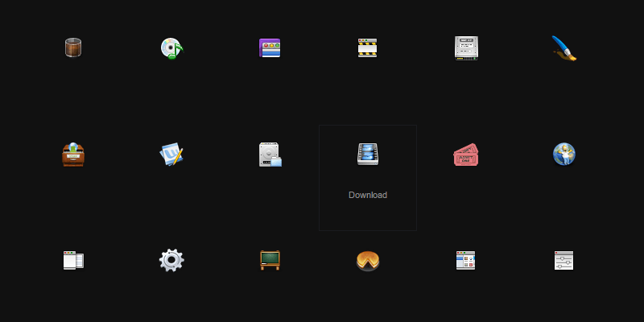Click the golden pie with missing slice icon
The image size is (644, 322).
(368, 261)
